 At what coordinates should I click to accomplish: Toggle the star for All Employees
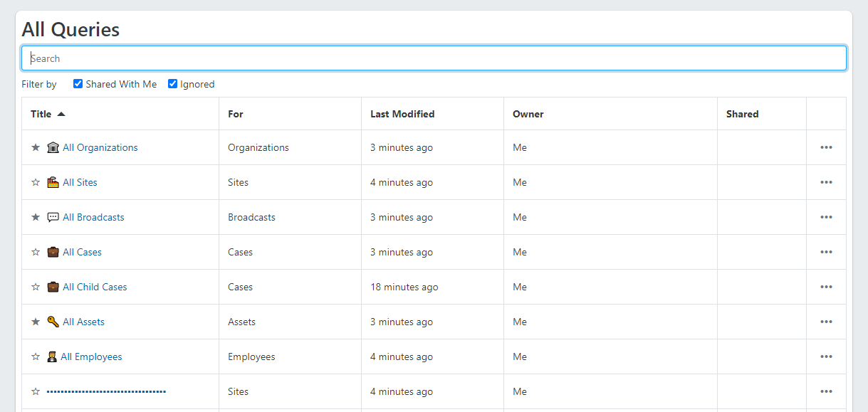(x=36, y=356)
